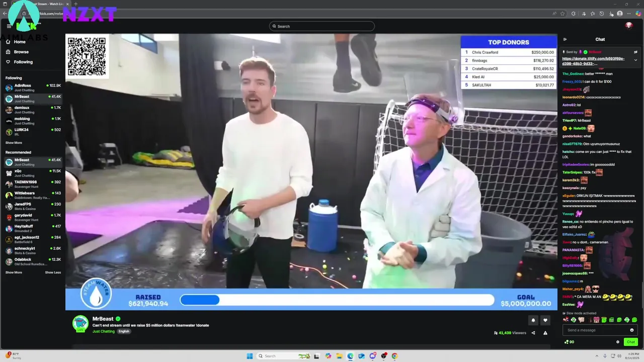Open the user profile avatar menu
Viewport: 644px width, 362px height.
[629, 26]
